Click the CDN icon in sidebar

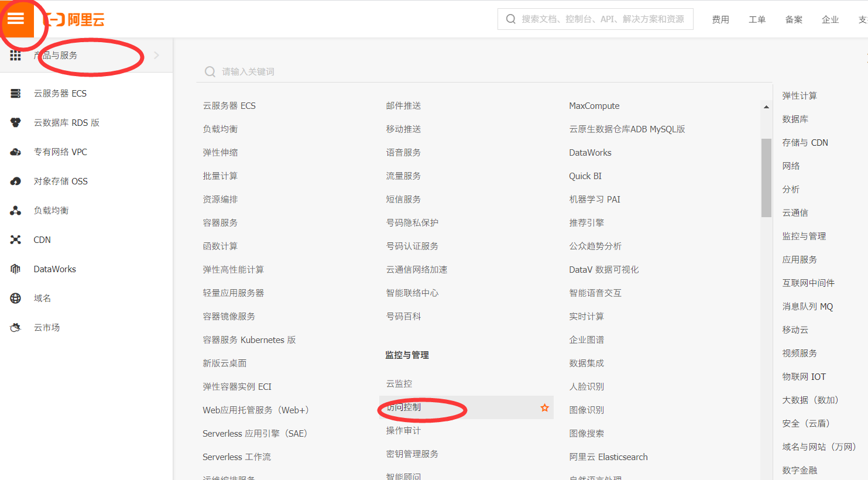click(16, 240)
